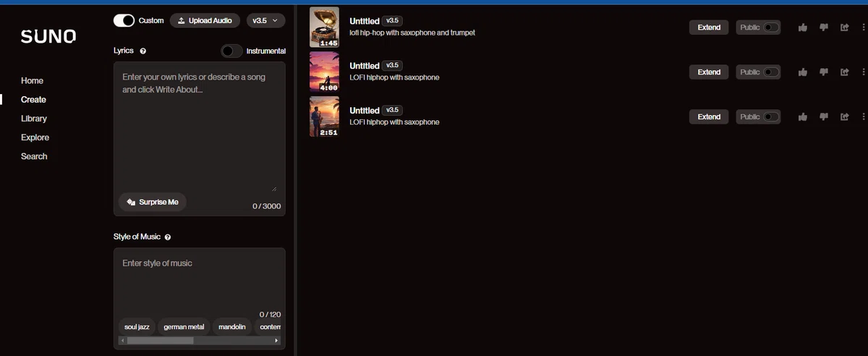Click the lyrics textarea corner grip
This screenshot has width=868, height=356.
point(273,188)
